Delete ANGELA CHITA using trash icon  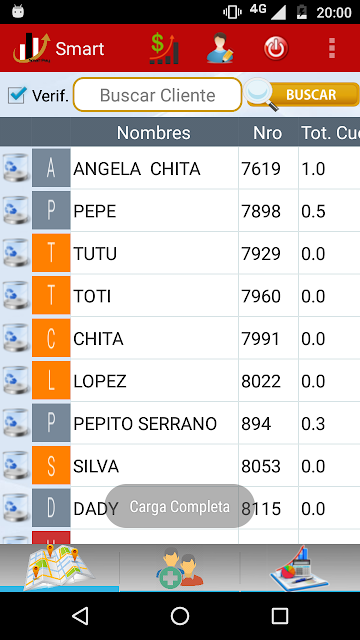click(16, 168)
